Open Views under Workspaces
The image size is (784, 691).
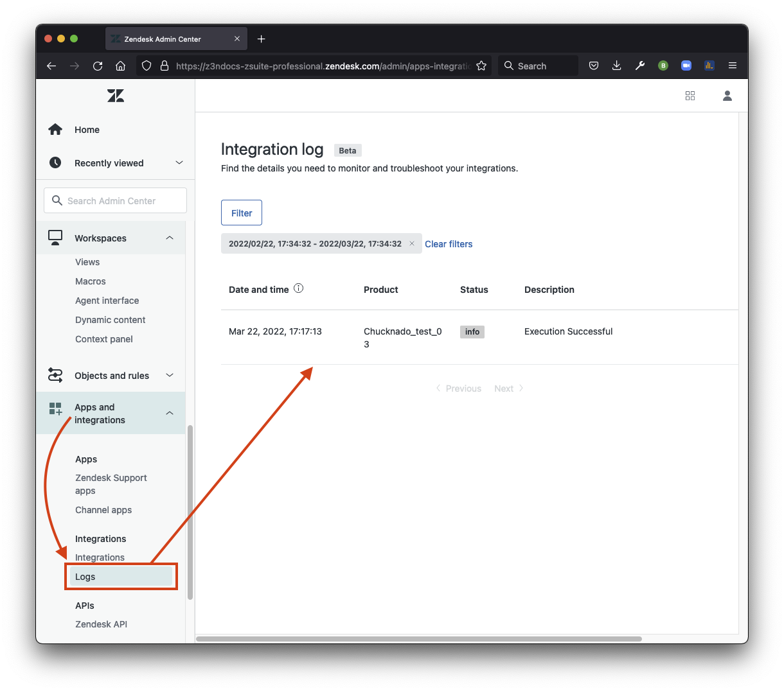87,262
